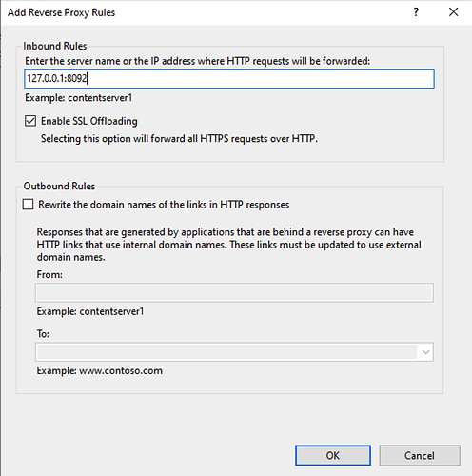Click inside the To combo box field
The image size is (472, 476).
click(x=226, y=352)
